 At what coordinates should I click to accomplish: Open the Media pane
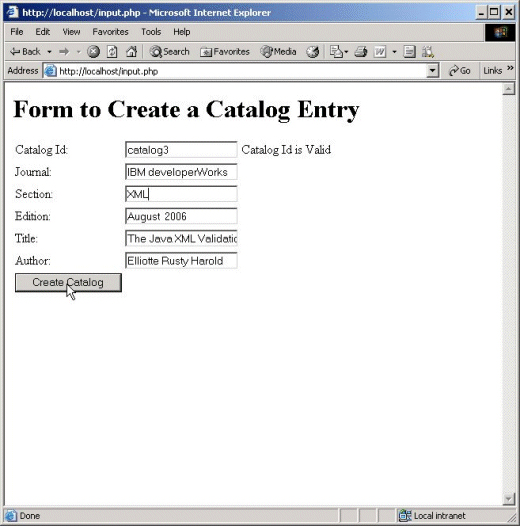278,52
